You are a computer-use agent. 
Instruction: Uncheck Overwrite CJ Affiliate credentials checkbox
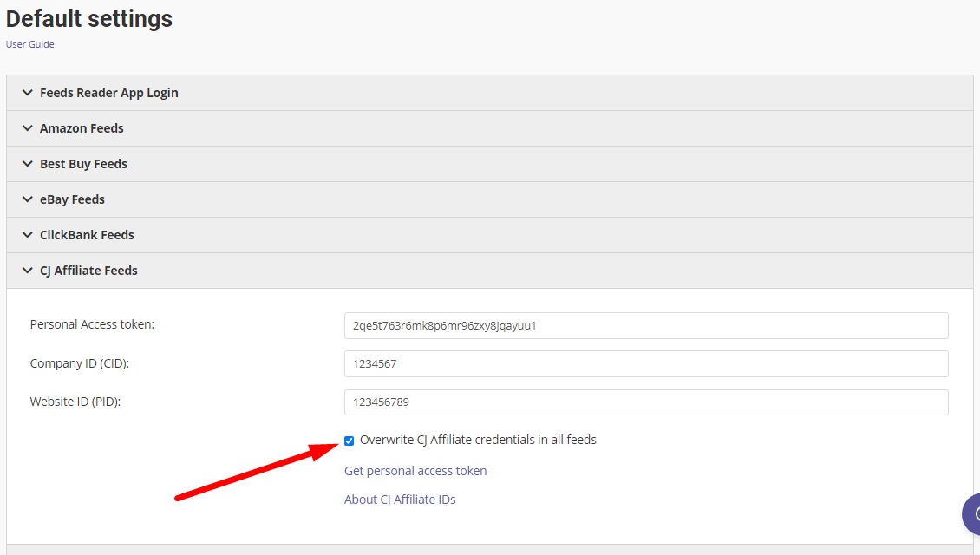pyautogui.click(x=350, y=441)
